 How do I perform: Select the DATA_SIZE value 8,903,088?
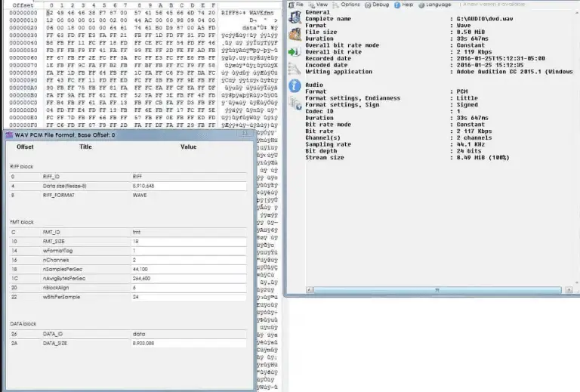(143, 343)
